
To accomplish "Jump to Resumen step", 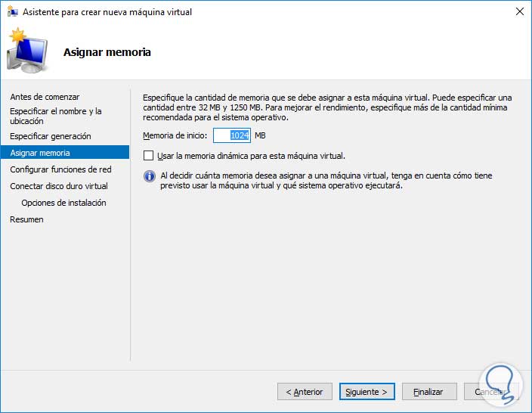I will [26, 219].
